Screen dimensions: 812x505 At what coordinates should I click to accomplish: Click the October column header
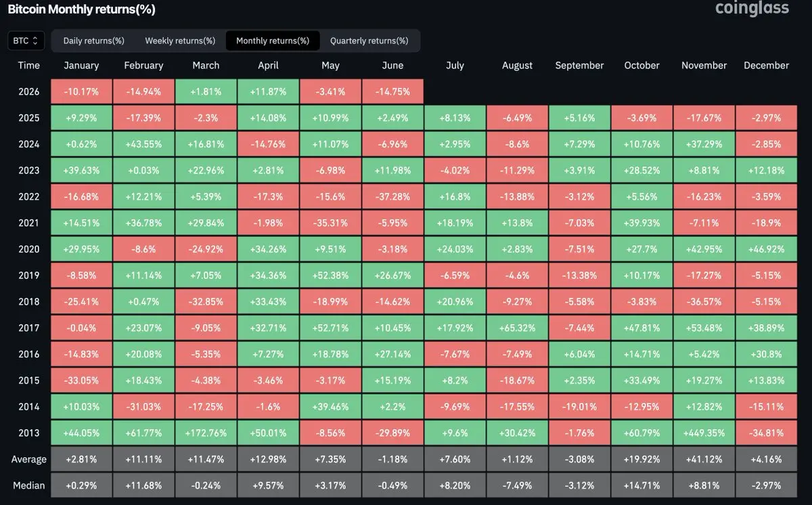[x=641, y=66]
